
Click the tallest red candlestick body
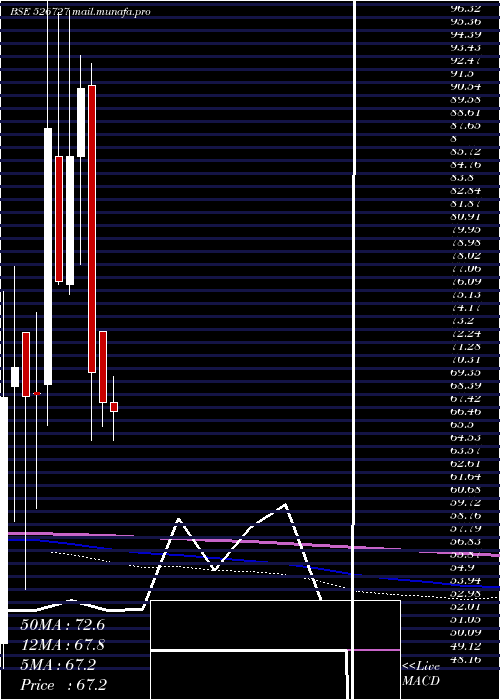pyautogui.click(x=92, y=229)
